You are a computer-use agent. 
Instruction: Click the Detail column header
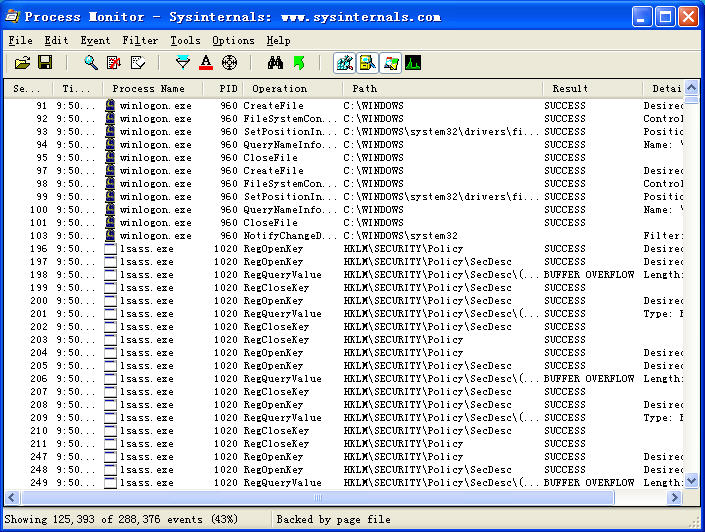663,89
